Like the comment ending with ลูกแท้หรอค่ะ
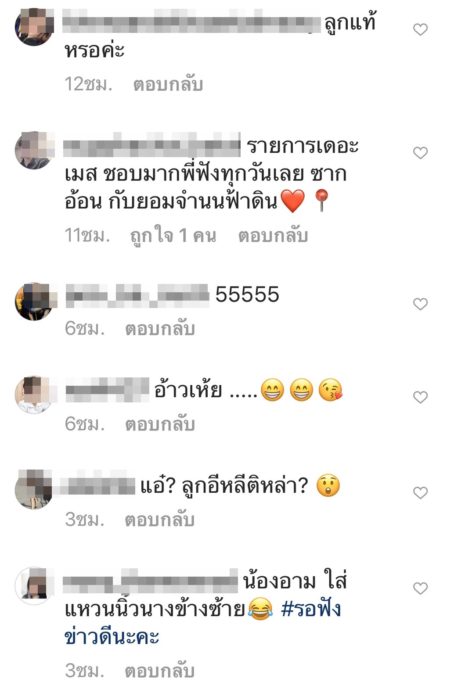The width and height of the screenshot is (454, 696). pyautogui.click(x=420, y=29)
